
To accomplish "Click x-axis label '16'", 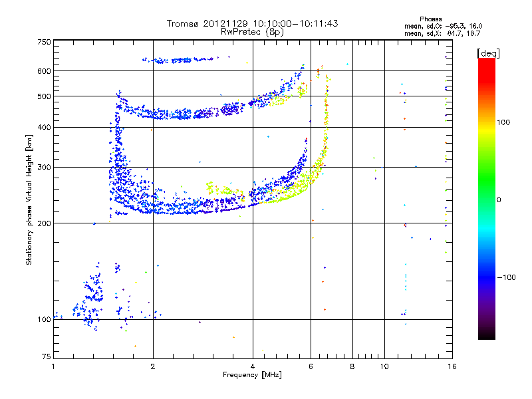I will click(452, 366).
